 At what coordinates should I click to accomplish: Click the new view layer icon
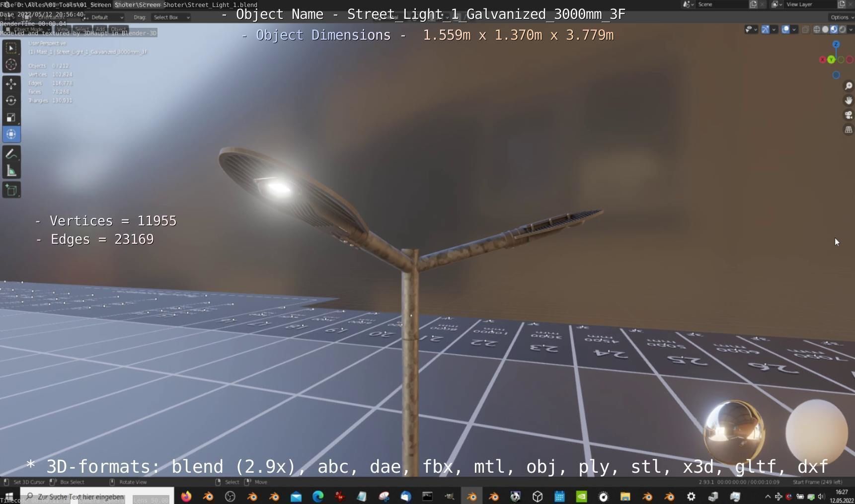[842, 4]
